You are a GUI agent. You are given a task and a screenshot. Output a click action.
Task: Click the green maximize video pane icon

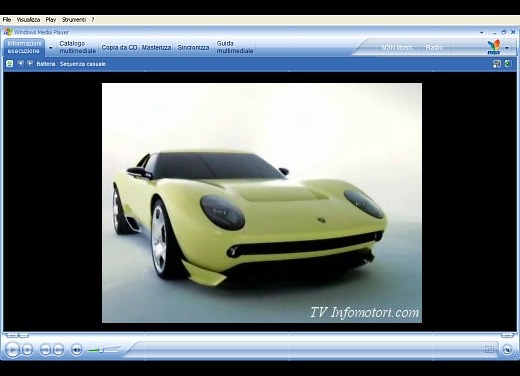pyautogui.click(x=508, y=63)
